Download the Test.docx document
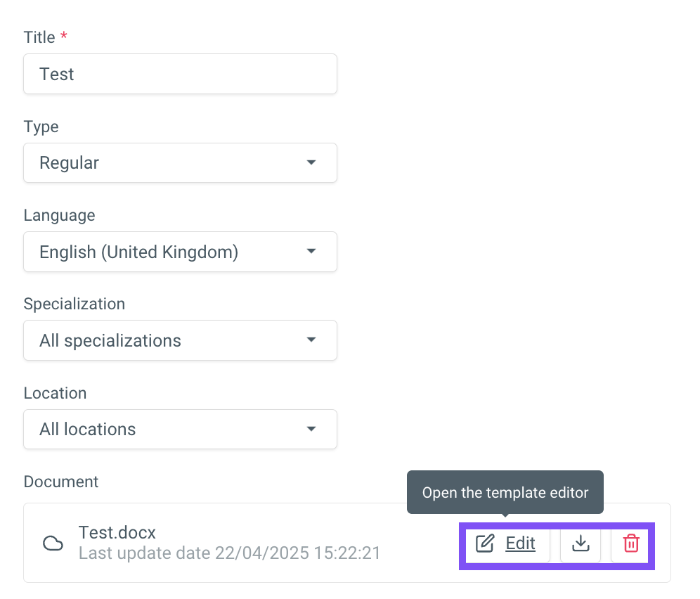This screenshot has width=700, height=599. click(x=581, y=543)
